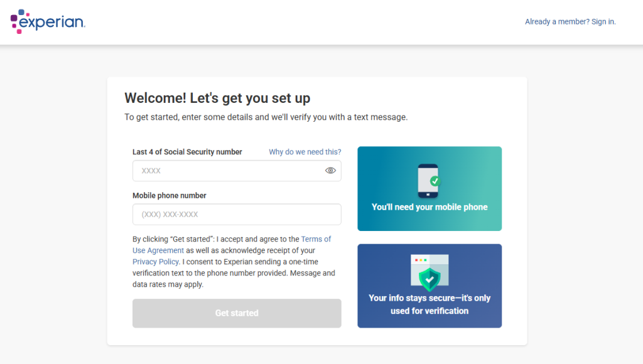Click the "You'll need your mobile phone" caption

430,207
